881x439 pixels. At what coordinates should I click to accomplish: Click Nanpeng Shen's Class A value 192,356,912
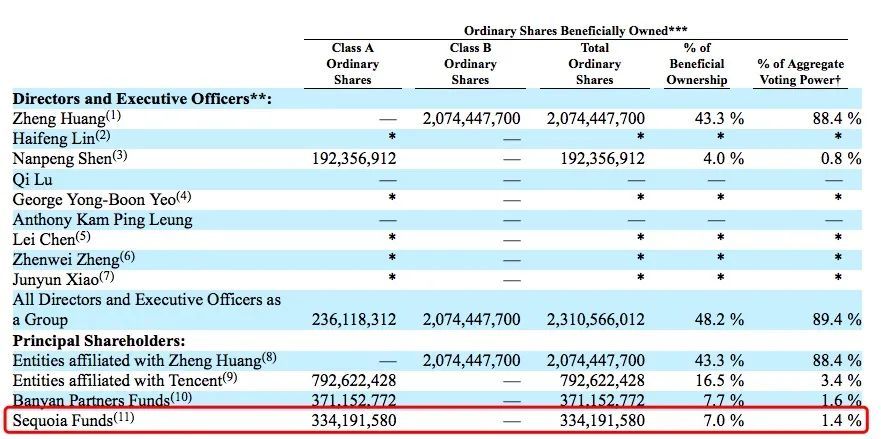click(x=354, y=159)
